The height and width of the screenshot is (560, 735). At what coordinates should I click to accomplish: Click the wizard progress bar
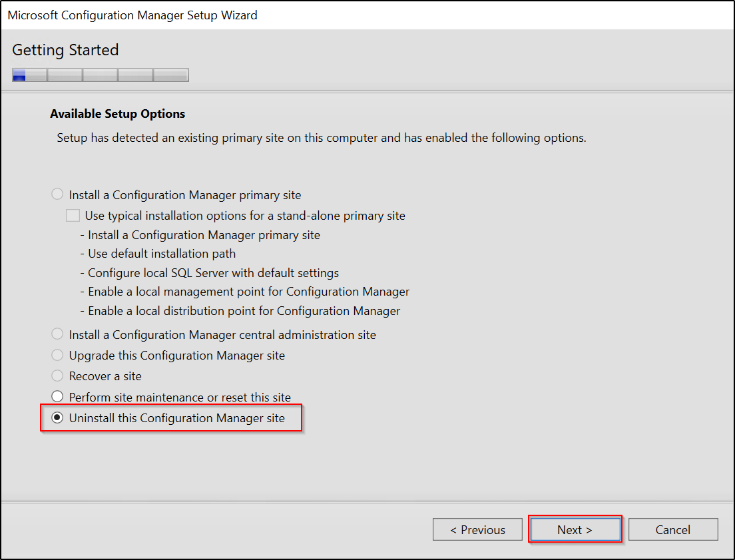pos(101,75)
